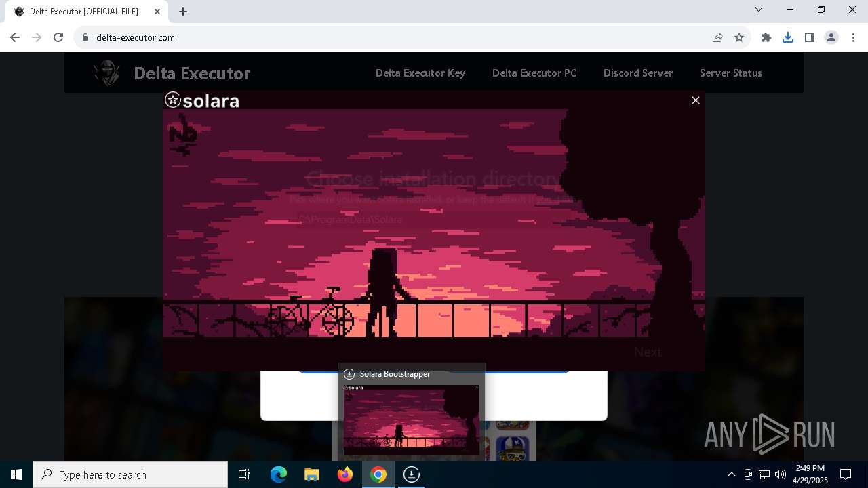
Task: Select the Solara Bootstrapper preview thumbnail
Action: 412,420
